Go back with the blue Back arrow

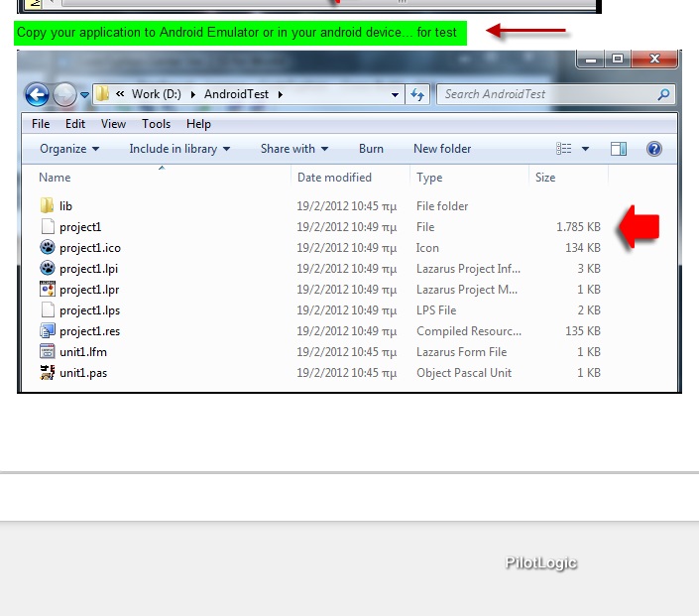37,94
